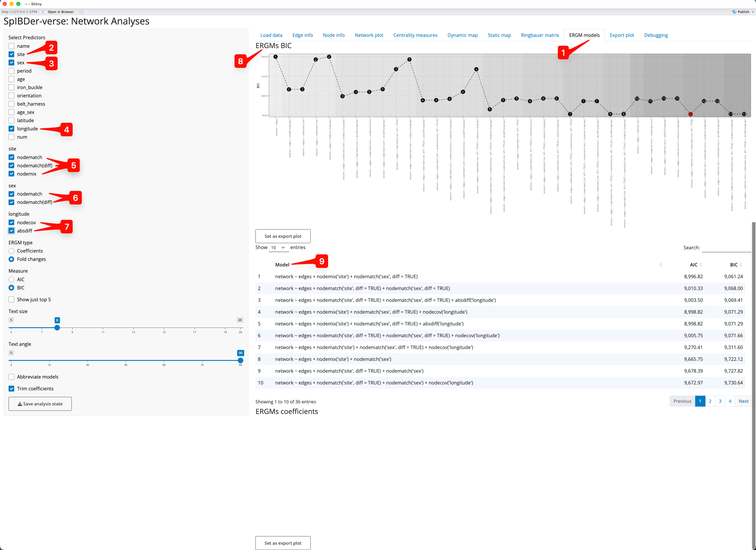Choose AIC as the measure
Viewport: 756px width, 550px height.
click(11, 279)
